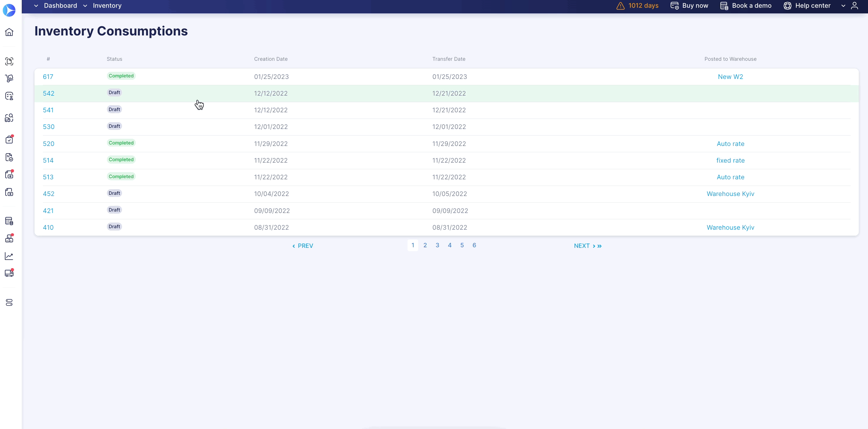Expand the chevron before Dashboard
This screenshot has height=429, width=868.
[x=36, y=6]
